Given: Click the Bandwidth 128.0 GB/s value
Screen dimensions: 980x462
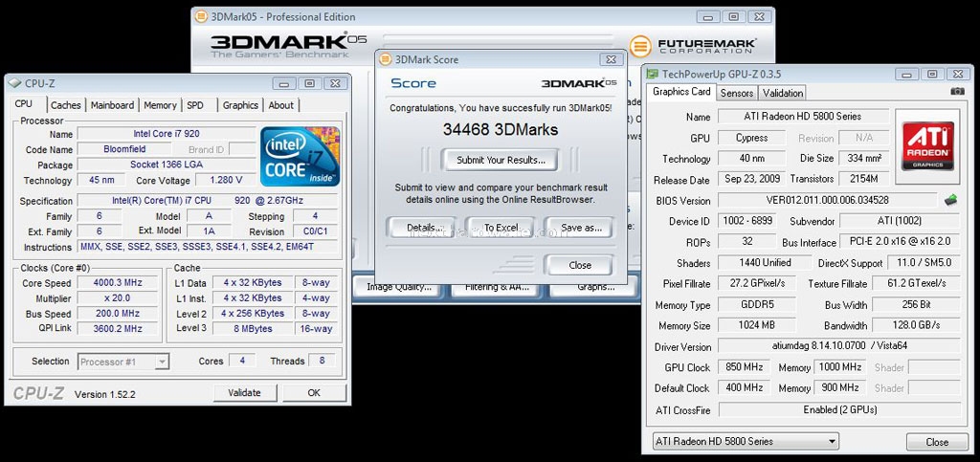Looking at the screenshot, I should click(x=916, y=325).
